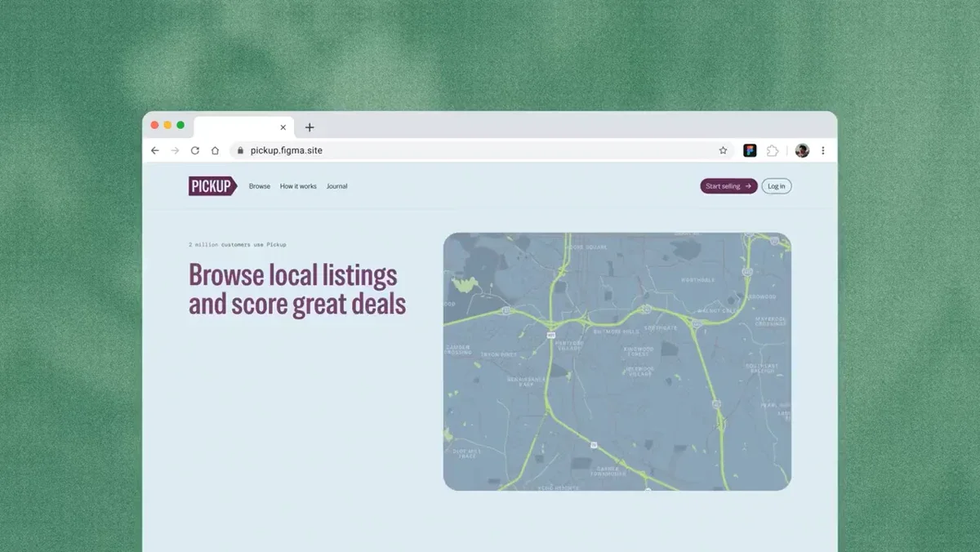Click the Log in button
Image resolution: width=980 pixels, height=552 pixels.
[x=777, y=186]
